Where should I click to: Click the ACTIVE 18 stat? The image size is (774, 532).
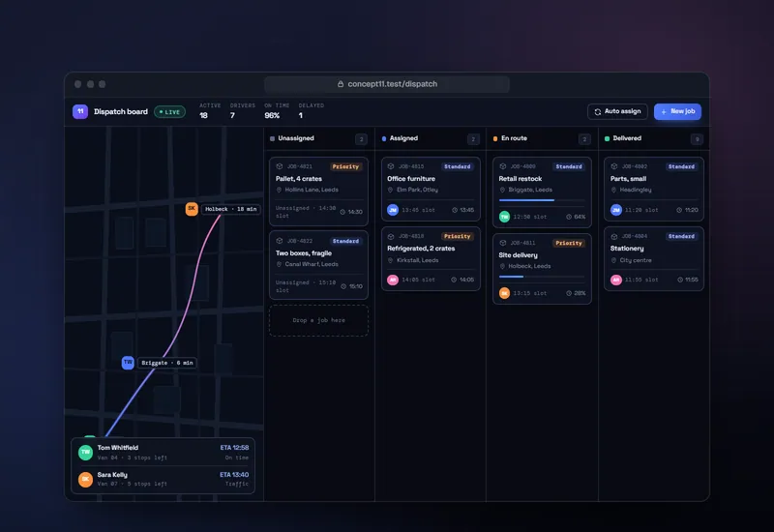point(210,111)
